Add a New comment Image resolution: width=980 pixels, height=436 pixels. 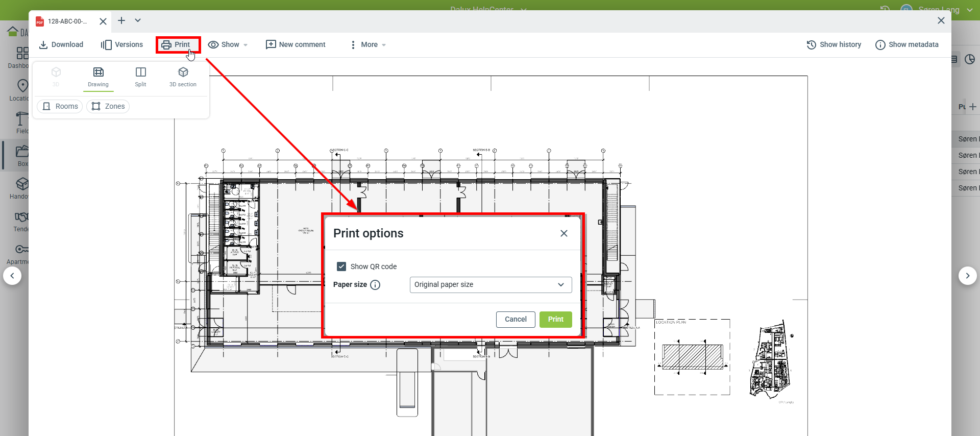pyautogui.click(x=296, y=45)
